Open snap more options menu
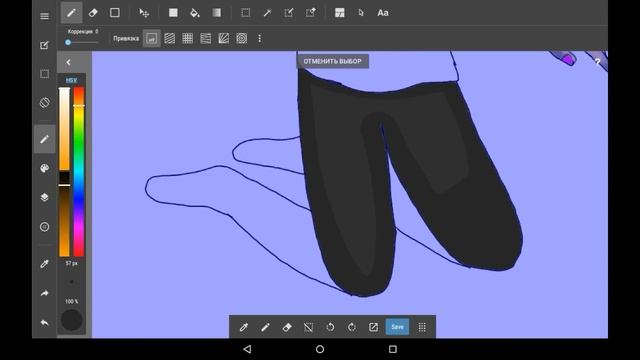The image size is (640, 360). [x=260, y=38]
